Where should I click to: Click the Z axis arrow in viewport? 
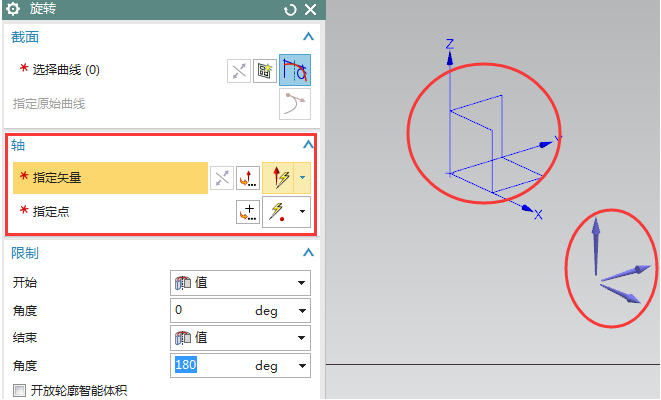(450, 58)
